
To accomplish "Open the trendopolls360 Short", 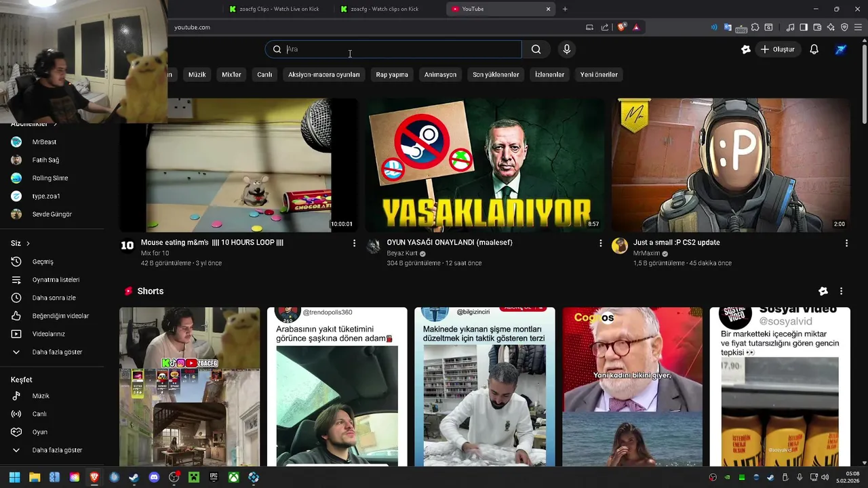I will pyautogui.click(x=337, y=387).
